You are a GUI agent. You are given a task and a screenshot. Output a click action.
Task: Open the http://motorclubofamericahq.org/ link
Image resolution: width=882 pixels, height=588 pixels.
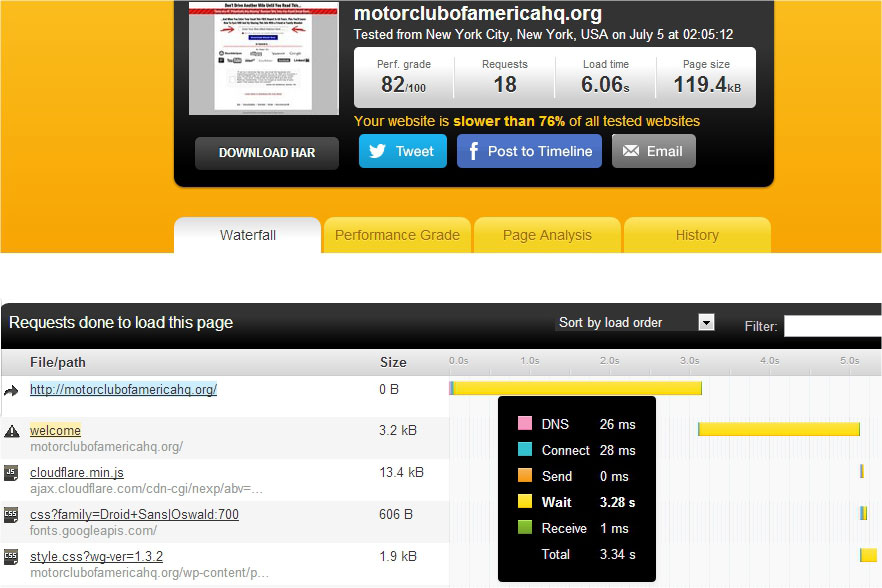coord(123,389)
